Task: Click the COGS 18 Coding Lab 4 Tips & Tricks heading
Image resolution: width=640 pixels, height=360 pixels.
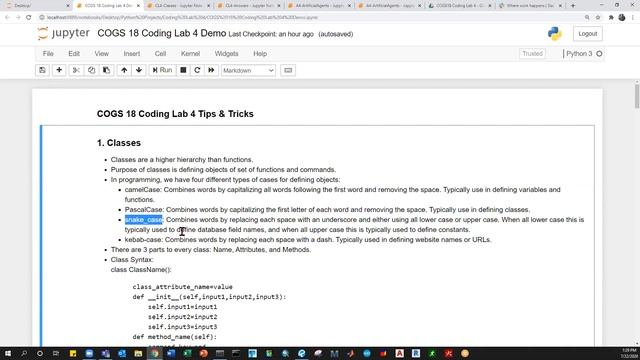Action: (175, 114)
